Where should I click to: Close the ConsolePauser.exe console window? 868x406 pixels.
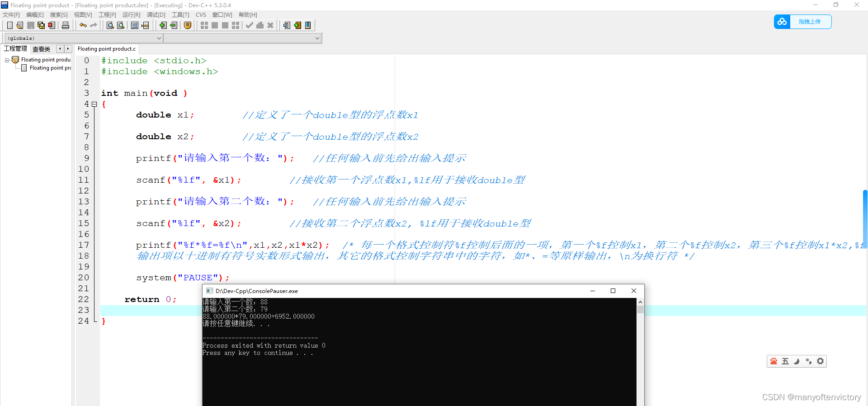[x=634, y=291]
